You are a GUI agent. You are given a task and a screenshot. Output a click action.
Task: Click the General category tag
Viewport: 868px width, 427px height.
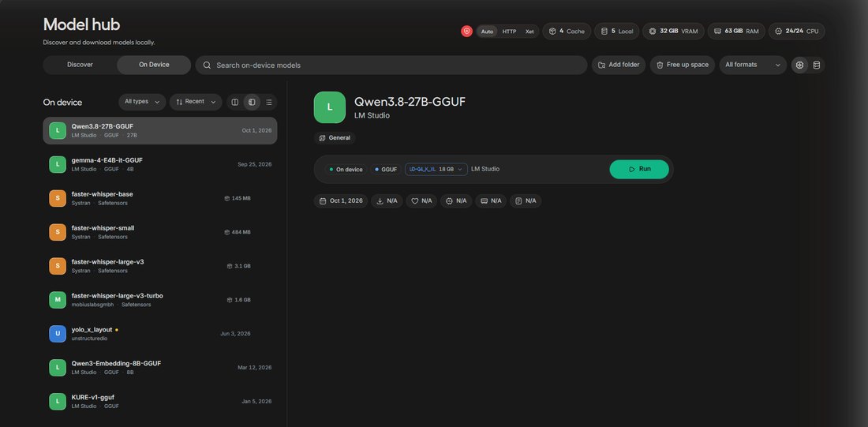pyautogui.click(x=335, y=138)
